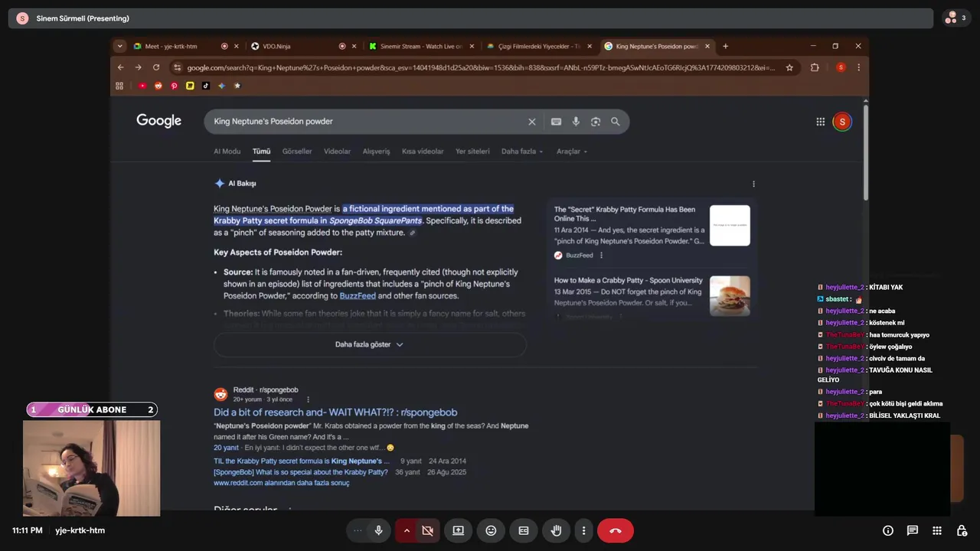Start voice search with microphone icon
The height and width of the screenshot is (551, 980).
[x=576, y=122]
